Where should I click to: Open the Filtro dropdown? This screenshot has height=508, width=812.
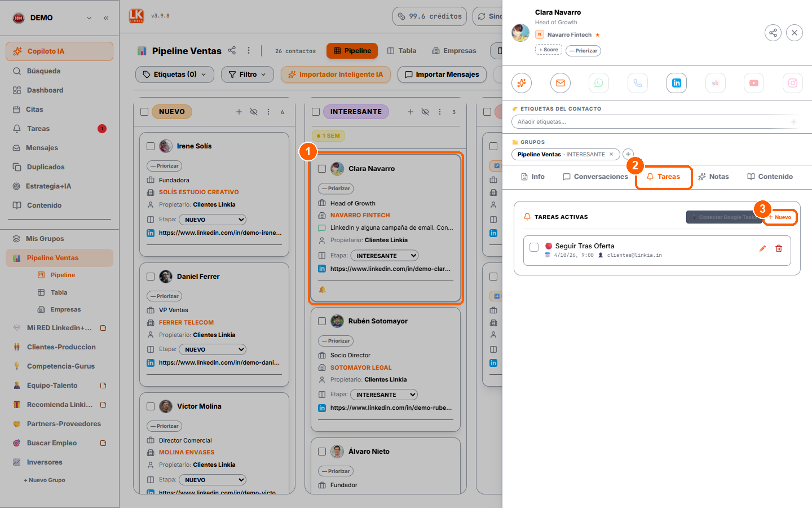pos(248,75)
